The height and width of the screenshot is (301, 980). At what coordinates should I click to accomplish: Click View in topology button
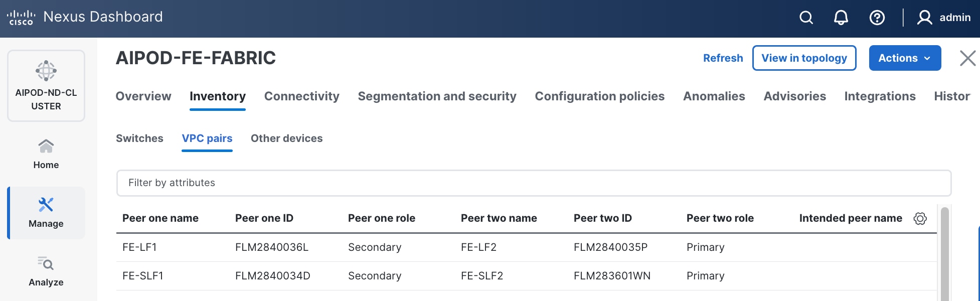(804, 58)
